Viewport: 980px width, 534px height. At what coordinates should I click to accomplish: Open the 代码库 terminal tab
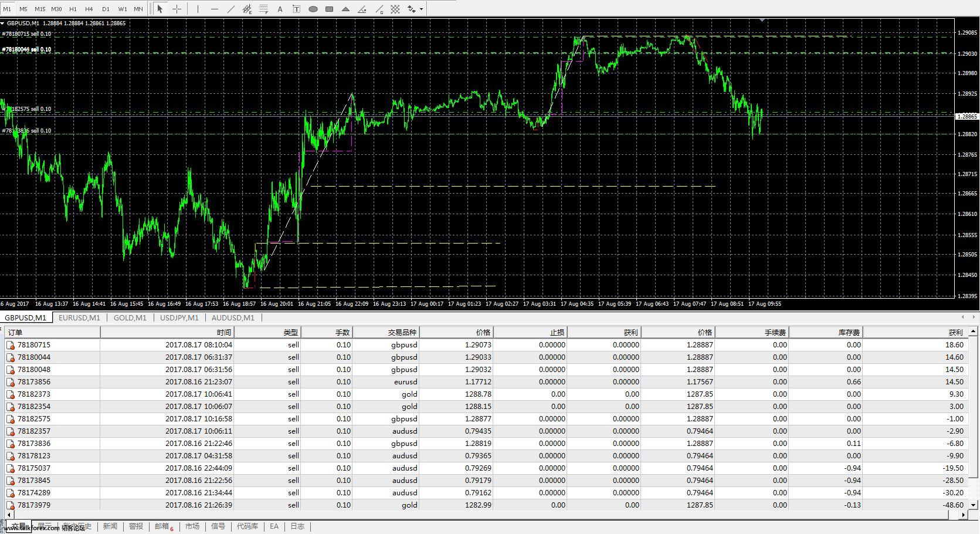(x=247, y=526)
